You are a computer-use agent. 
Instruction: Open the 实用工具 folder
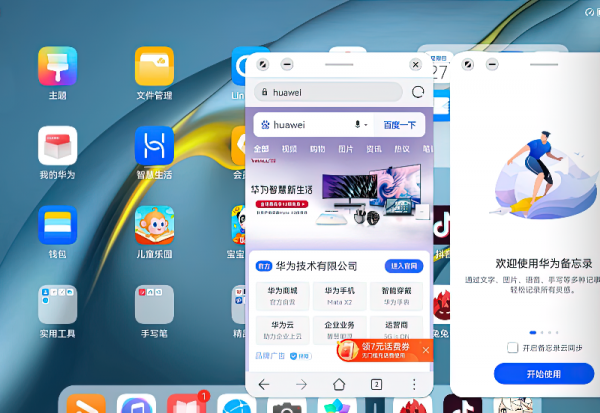(57, 304)
